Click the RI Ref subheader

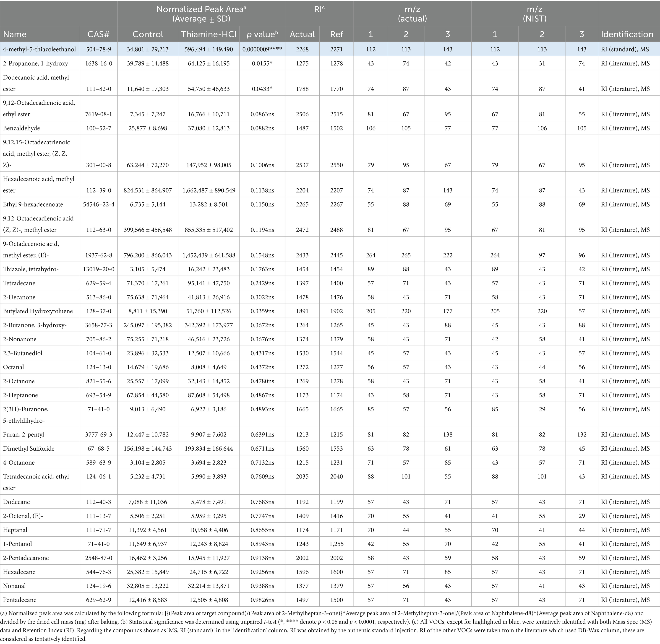pyautogui.click(x=337, y=34)
